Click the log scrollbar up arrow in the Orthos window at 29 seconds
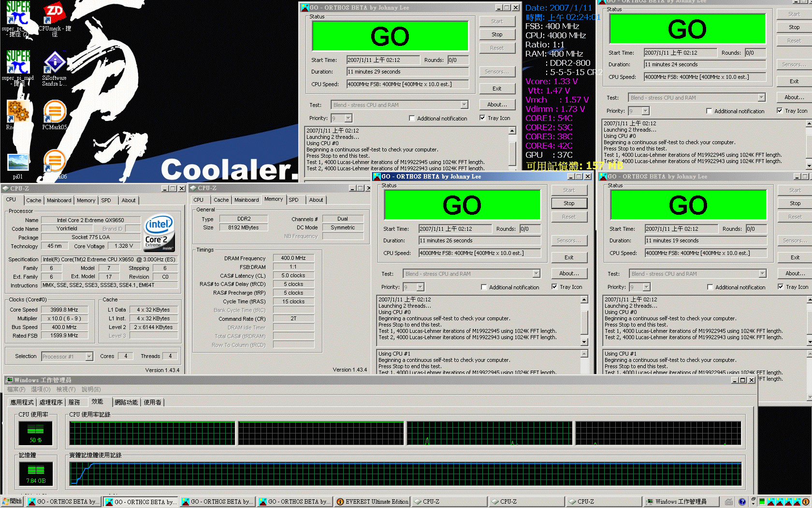Screen dimensions: 812x508 click(x=512, y=131)
